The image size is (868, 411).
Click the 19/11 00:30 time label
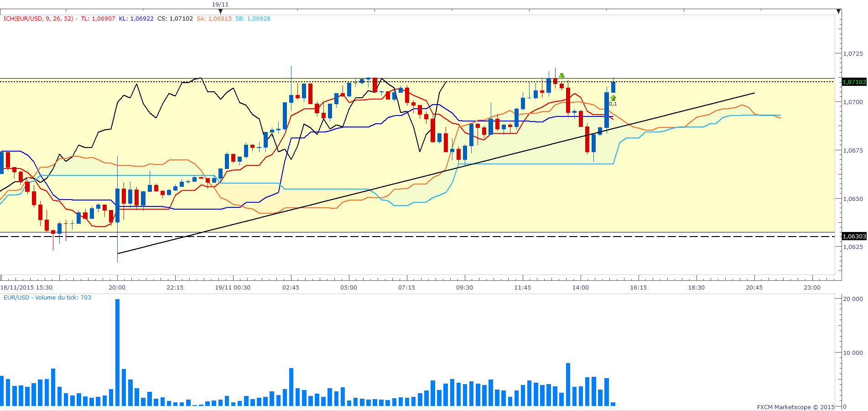click(x=233, y=288)
